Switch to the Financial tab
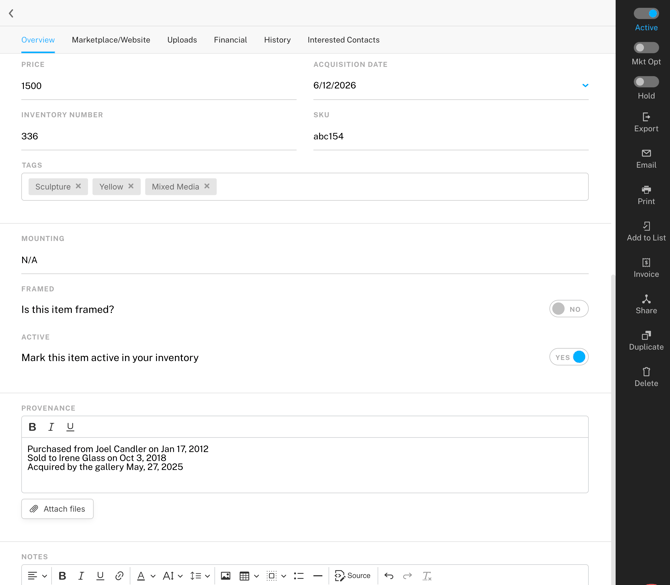The height and width of the screenshot is (585, 670). pyautogui.click(x=230, y=40)
